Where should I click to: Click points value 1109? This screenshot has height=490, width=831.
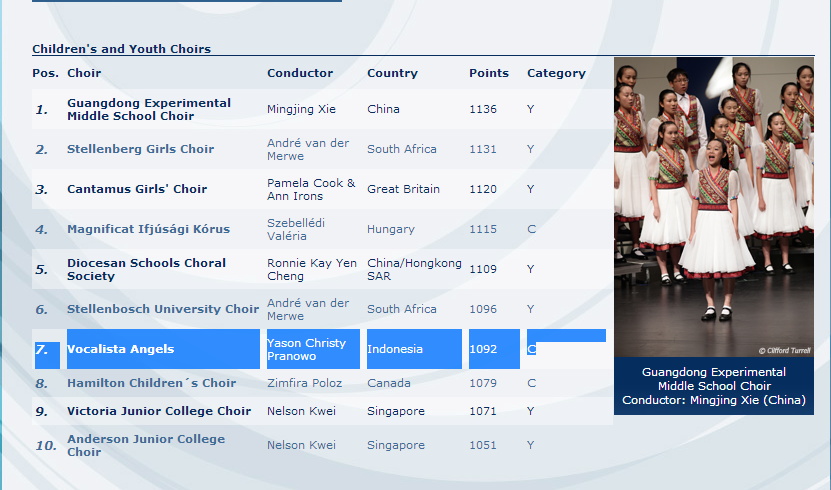[483, 269]
